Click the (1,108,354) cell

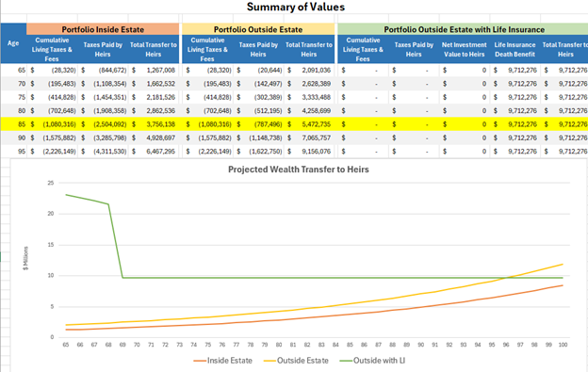[103, 84]
